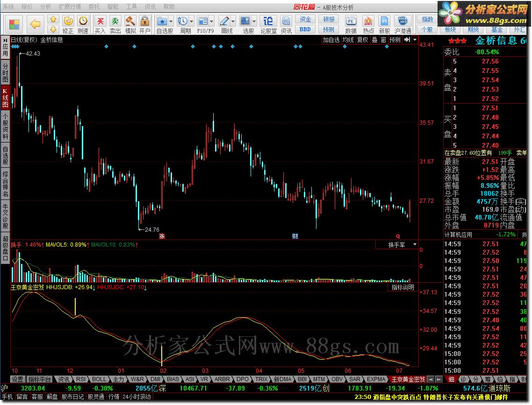Image resolution: width=532 pixels, height=405 pixels.
Task: Open 超级盘口 side tab
Action: 6,248
